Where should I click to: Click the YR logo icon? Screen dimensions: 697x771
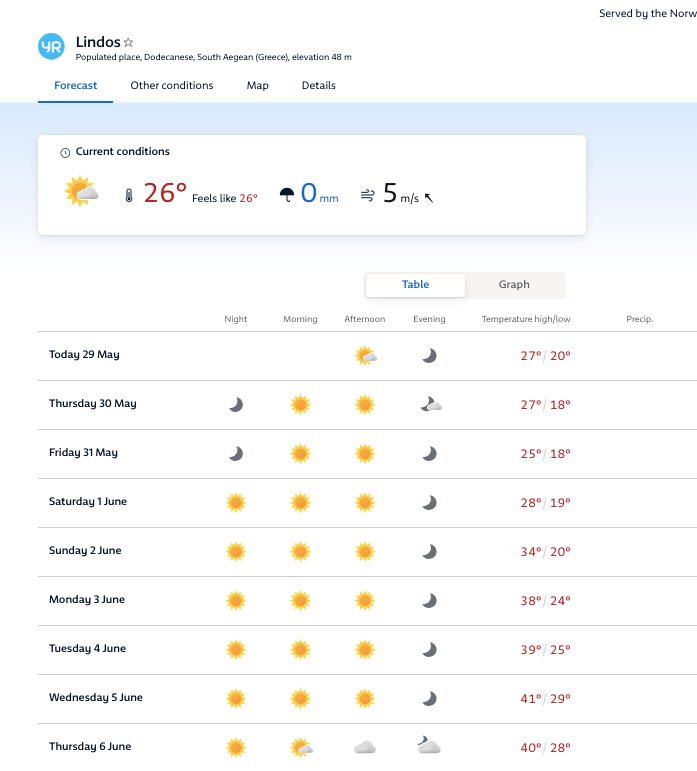point(51,46)
